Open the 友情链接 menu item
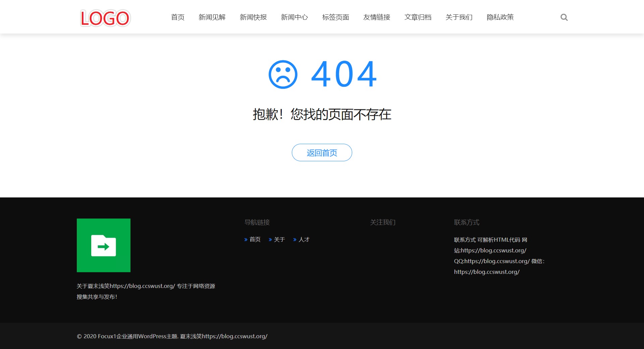644x349 pixels. pyautogui.click(x=377, y=17)
